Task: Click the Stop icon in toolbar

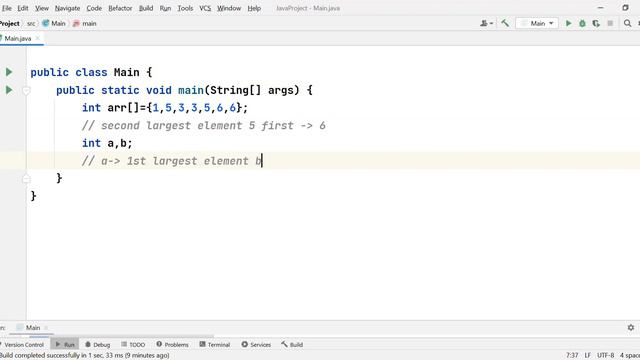Action: tap(610, 24)
